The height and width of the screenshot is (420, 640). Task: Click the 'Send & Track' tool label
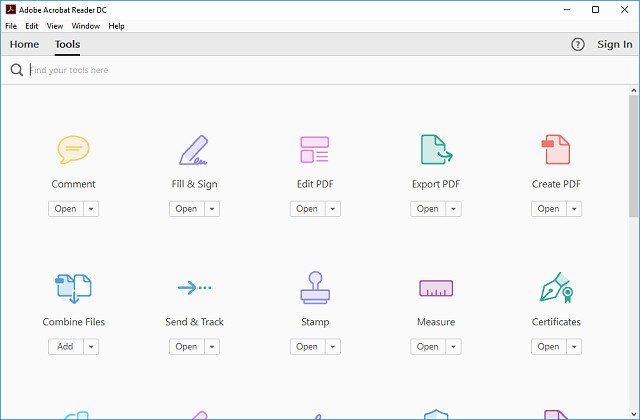(194, 322)
